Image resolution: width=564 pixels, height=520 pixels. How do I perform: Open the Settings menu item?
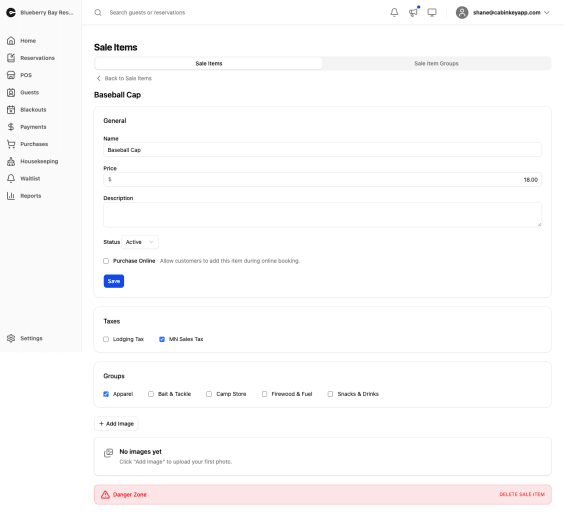31,338
